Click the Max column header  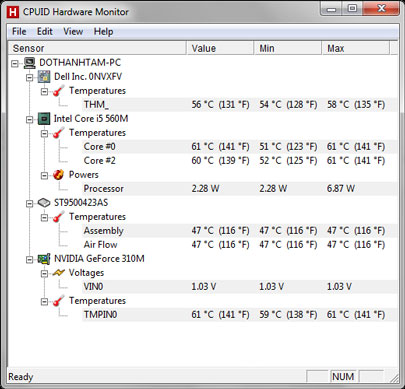click(x=356, y=48)
